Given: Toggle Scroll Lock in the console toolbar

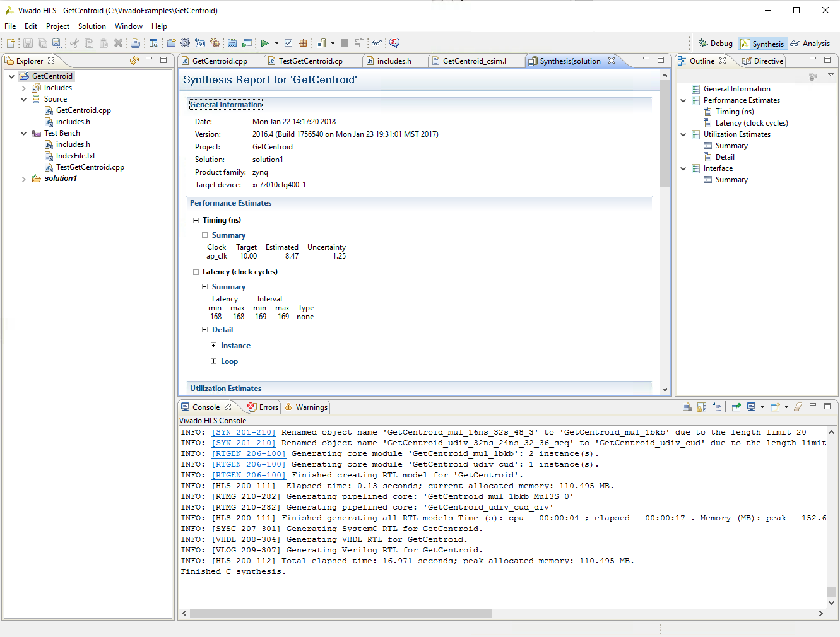Looking at the screenshot, I should click(x=702, y=407).
